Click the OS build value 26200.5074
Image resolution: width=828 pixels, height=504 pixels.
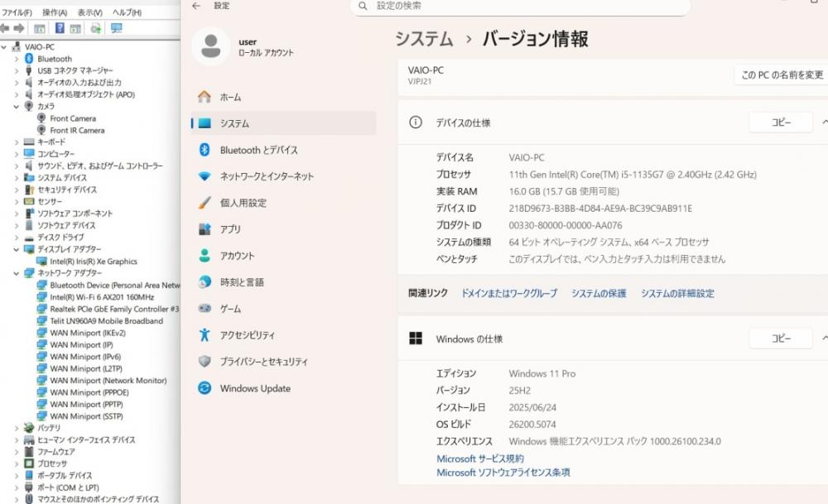(532, 425)
